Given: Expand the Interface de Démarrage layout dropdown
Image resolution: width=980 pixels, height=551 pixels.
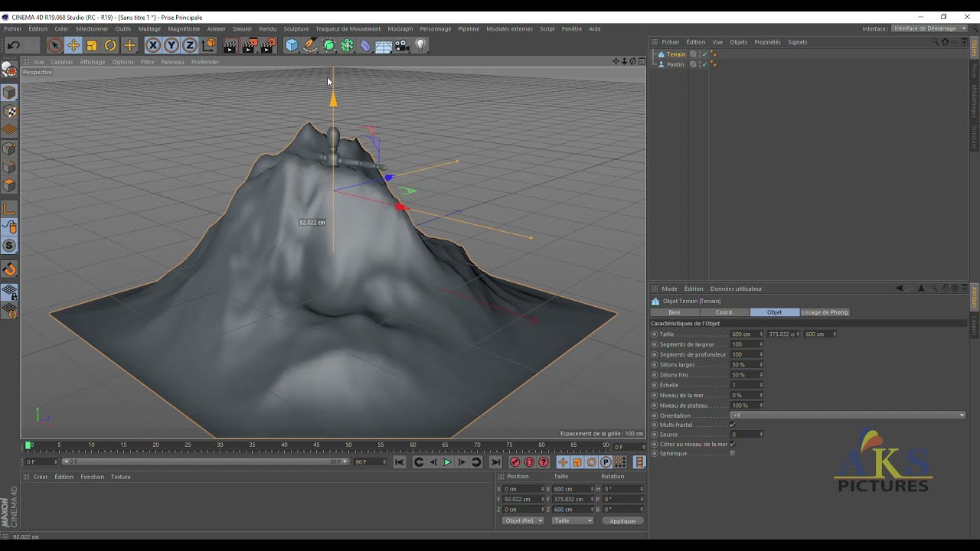Looking at the screenshot, I should pos(929,29).
